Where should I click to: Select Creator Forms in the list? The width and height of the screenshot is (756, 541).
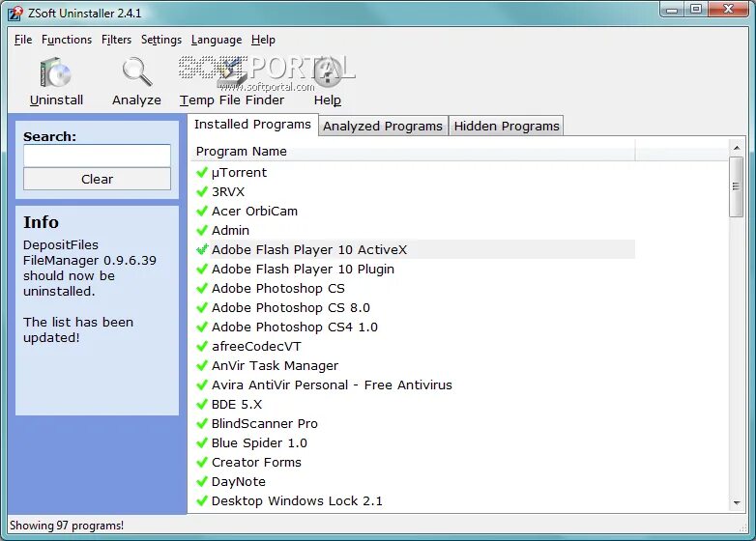(x=256, y=462)
